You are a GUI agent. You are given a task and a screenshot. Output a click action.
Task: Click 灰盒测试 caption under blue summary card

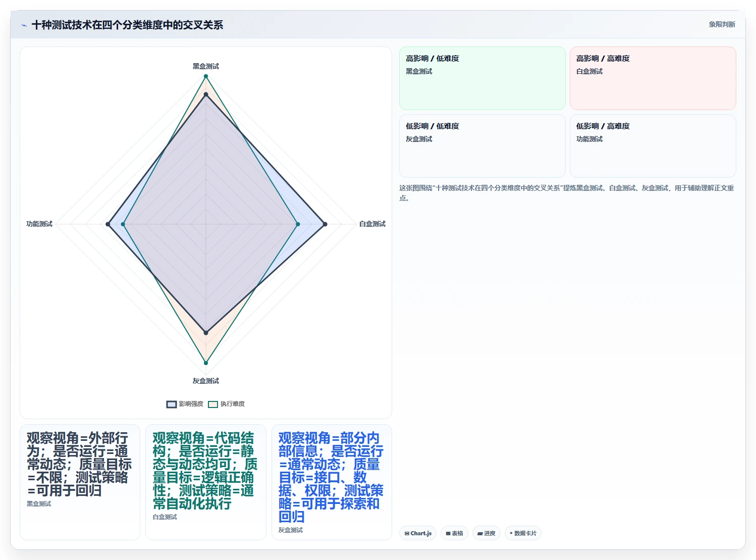tap(291, 530)
